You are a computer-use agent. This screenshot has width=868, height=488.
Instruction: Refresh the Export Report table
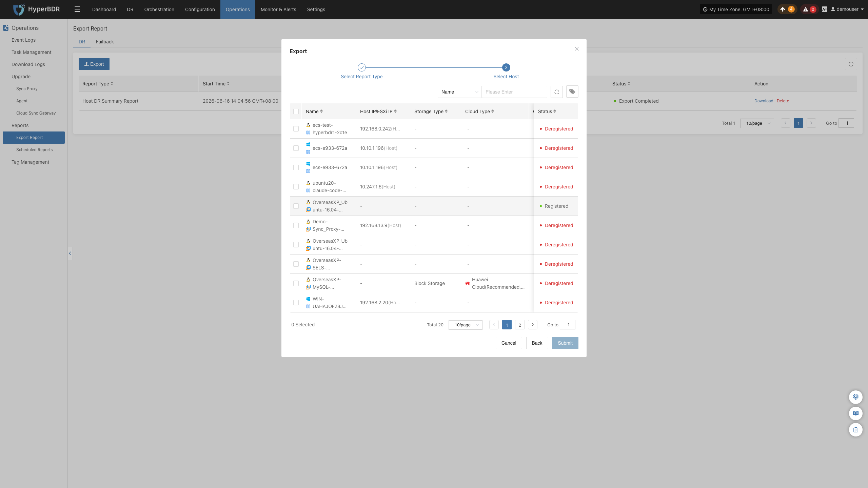[851, 64]
